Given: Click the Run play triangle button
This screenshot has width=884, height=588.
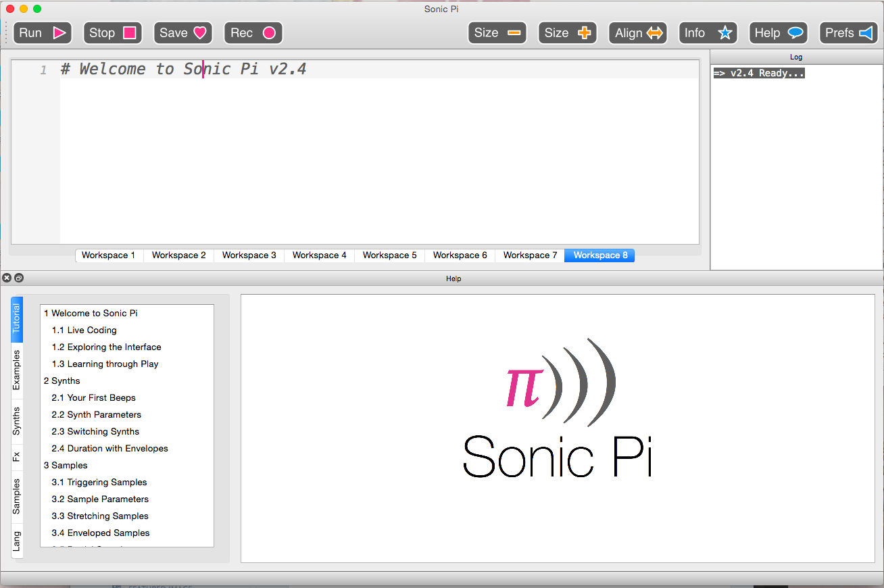Looking at the screenshot, I should tap(42, 33).
